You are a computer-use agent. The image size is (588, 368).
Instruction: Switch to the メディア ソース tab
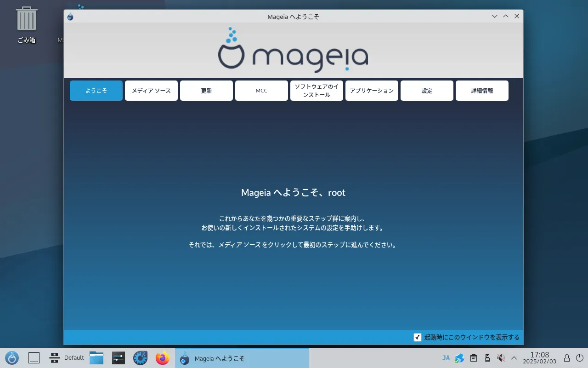click(x=152, y=91)
